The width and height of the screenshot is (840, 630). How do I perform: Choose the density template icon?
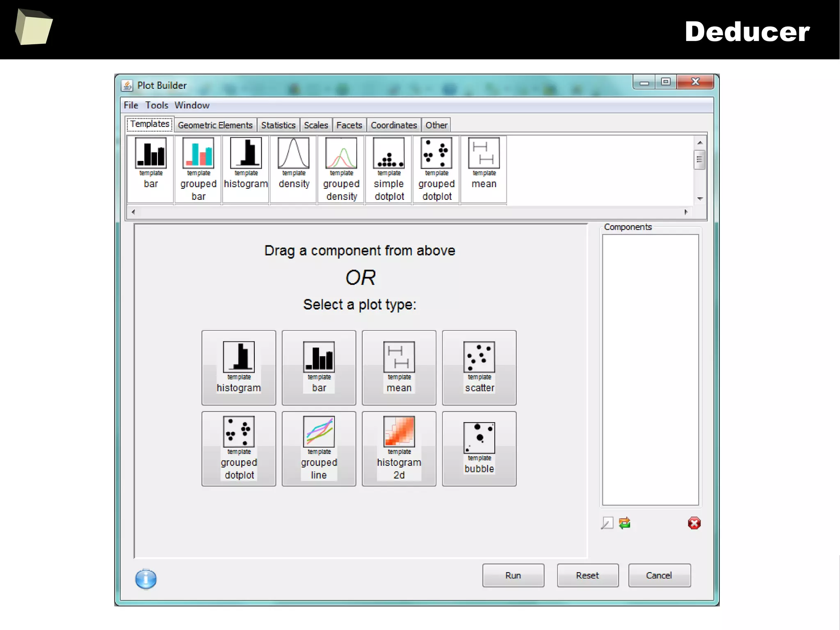[x=294, y=169]
